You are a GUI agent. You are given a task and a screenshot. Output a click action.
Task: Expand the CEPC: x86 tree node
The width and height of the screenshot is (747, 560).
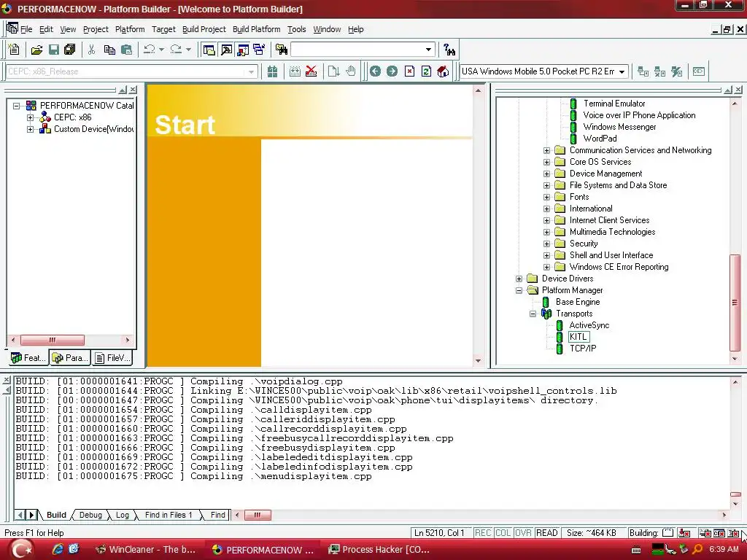[30, 117]
